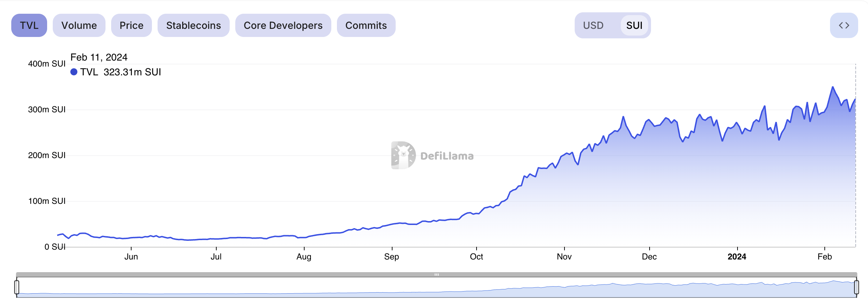
Task: Switch to the Volume chart
Action: pyautogui.click(x=79, y=25)
